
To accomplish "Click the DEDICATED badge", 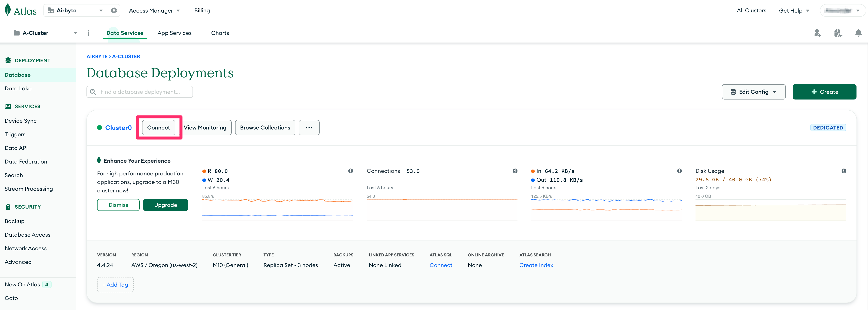I will (x=828, y=128).
